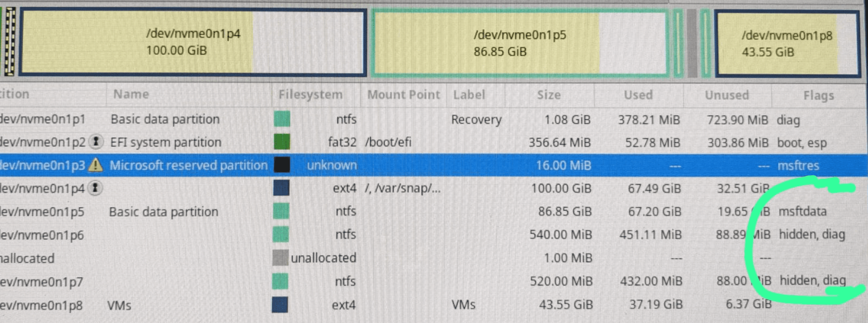Click the black unknown filesystem square
Image resolution: width=868 pixels, height=323 pixels.
[282, 165]
